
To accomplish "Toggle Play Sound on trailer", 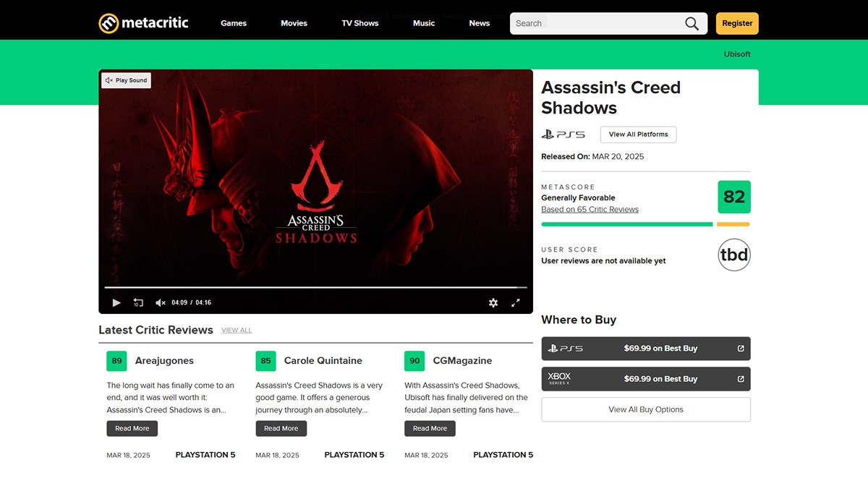I will point(126,80).
